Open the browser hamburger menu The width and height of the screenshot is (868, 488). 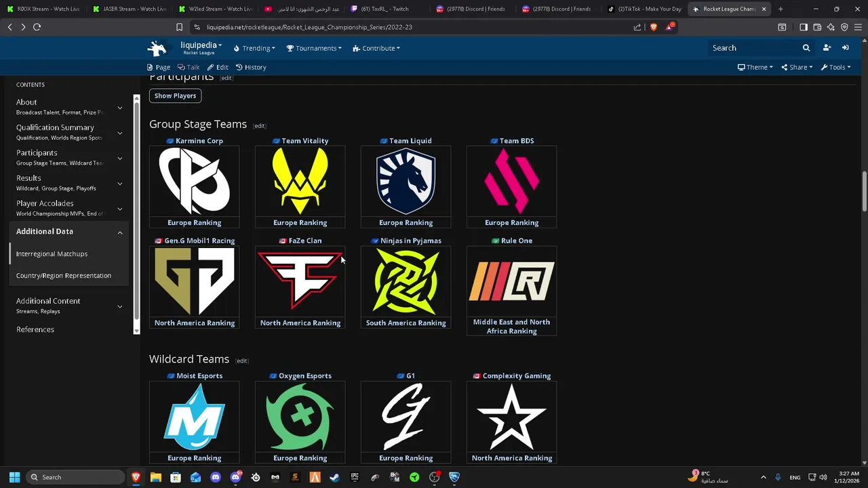pyautogui.click(x=858, y=27)
